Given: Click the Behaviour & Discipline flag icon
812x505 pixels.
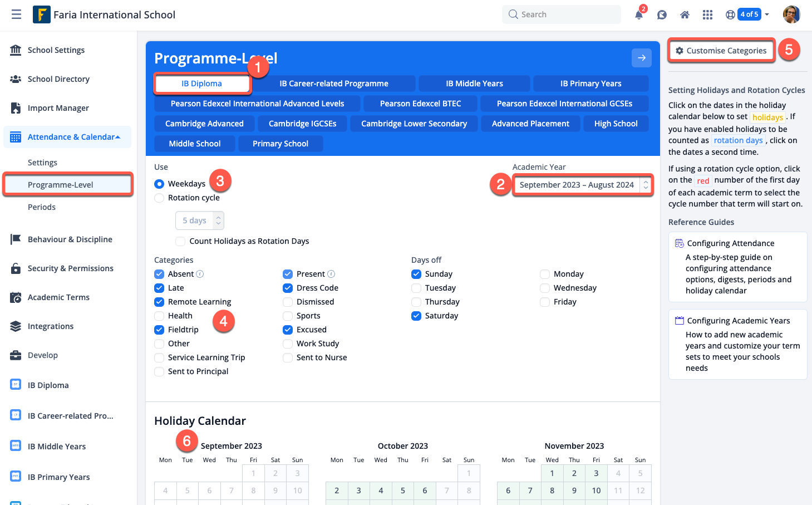Looking at the screenshot, I should pyautogui.click(x=16, y=239).
